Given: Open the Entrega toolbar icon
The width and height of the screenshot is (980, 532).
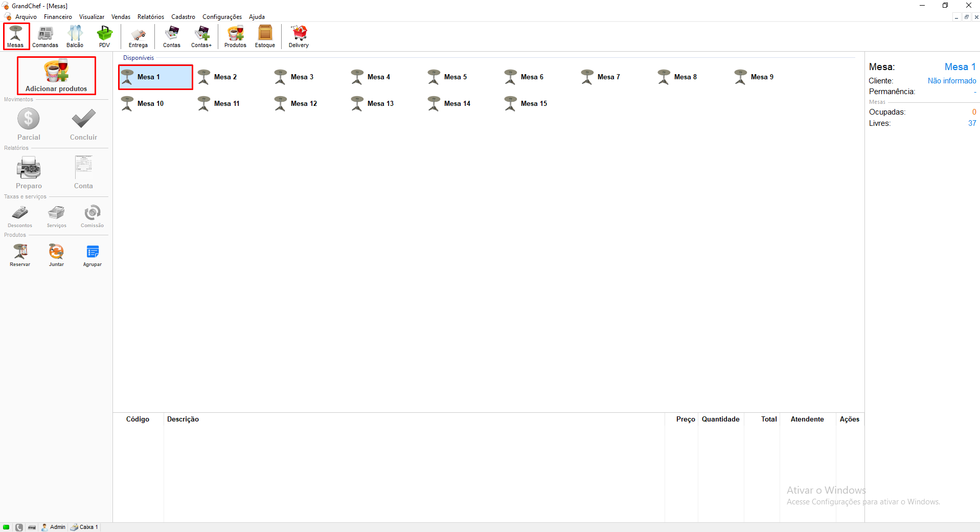Looking at the screenshot, I should coord(138,36).
